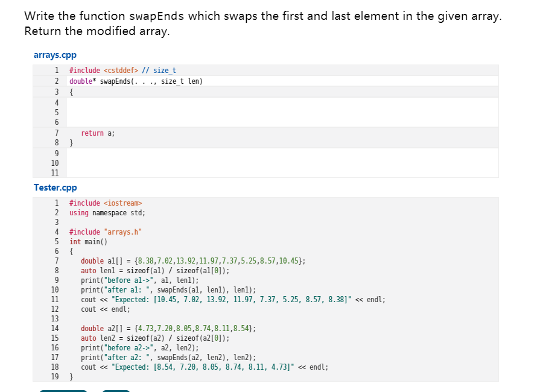
Task: Click the Tester.cpp file heading
Action: click(x=56, y=188)
